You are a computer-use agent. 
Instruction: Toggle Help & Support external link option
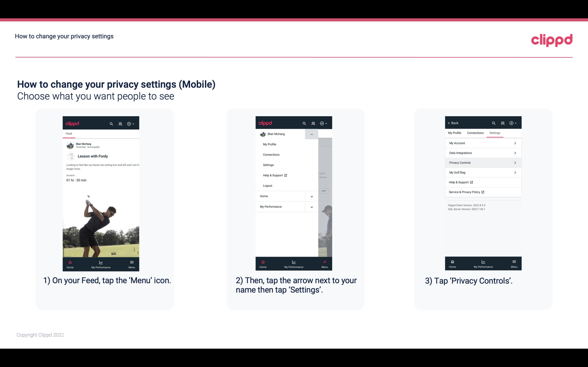[483, 182]
